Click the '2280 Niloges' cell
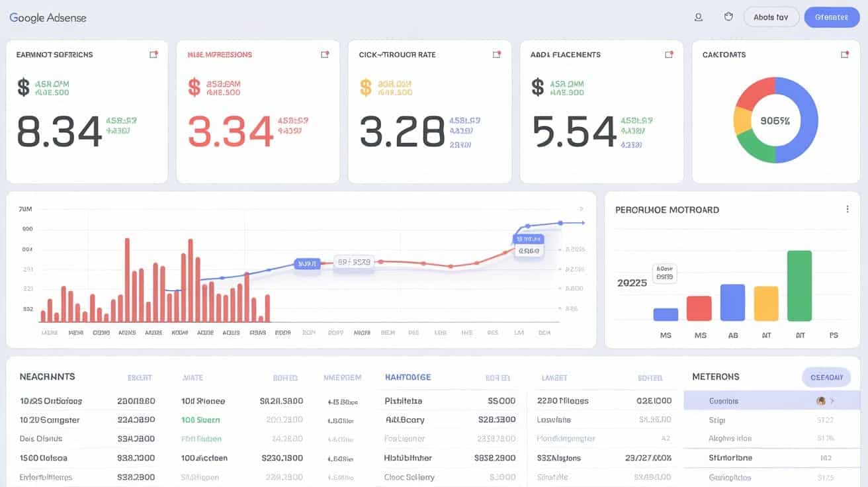Screen dimensions: 868x487 coord(562,401)
